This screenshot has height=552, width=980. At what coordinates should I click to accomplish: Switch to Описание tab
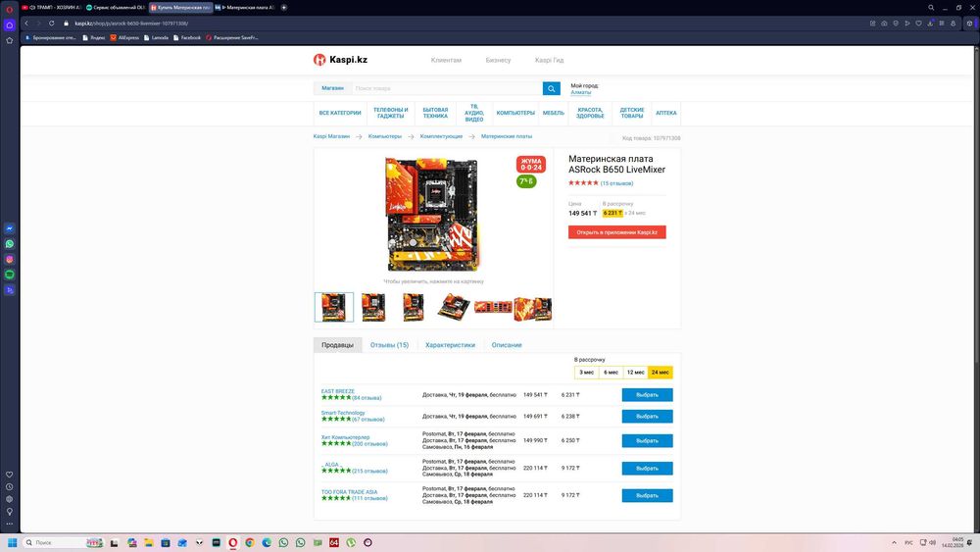pos(507,345)
